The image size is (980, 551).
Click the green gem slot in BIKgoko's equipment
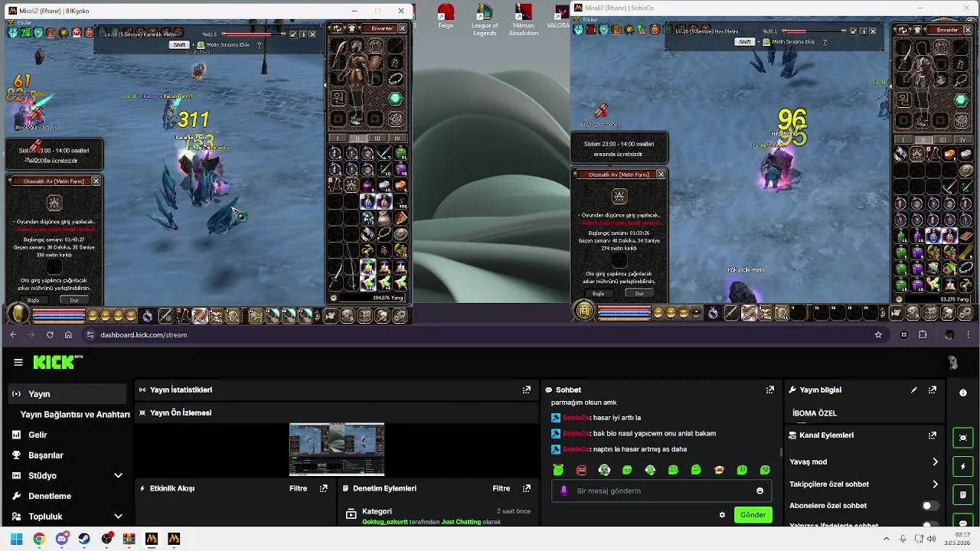point(395,99)
